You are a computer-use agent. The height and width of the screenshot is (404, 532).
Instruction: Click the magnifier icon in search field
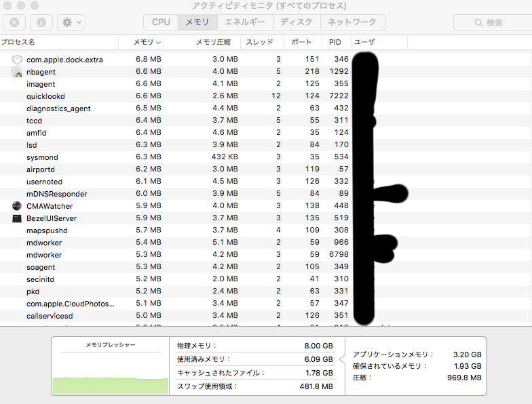[x=479, y=22]
